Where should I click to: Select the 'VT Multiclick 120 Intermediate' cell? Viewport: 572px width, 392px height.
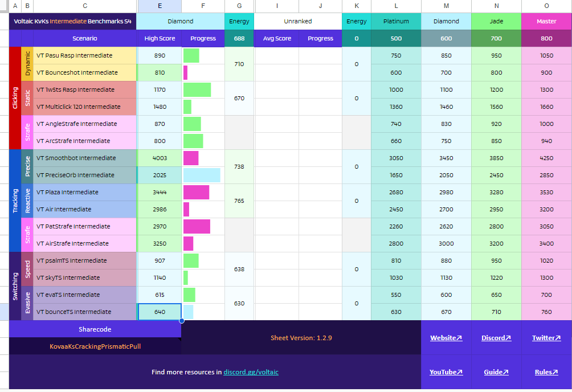click(x=85, y=107)
